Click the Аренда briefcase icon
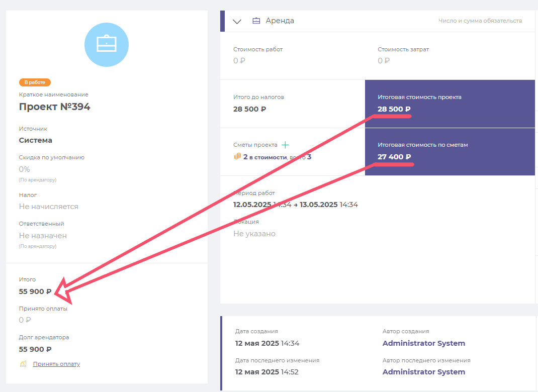 (256, 21)
